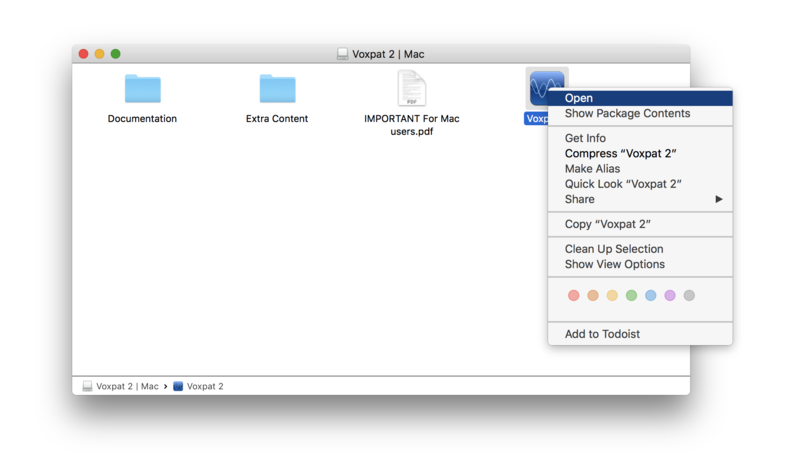The image size is (800, 472).
Task: Choose Open from the context menu
Action: pos(640,98)
